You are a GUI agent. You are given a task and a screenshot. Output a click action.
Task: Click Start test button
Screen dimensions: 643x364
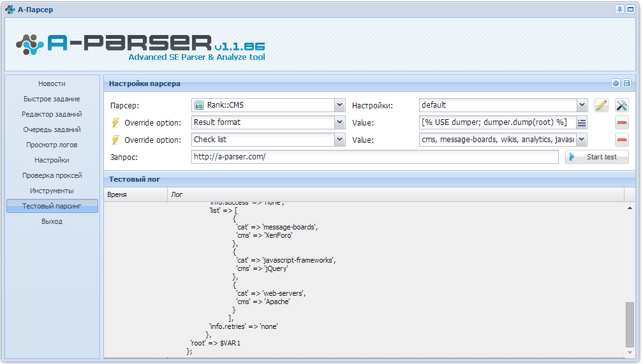point(596,157)
